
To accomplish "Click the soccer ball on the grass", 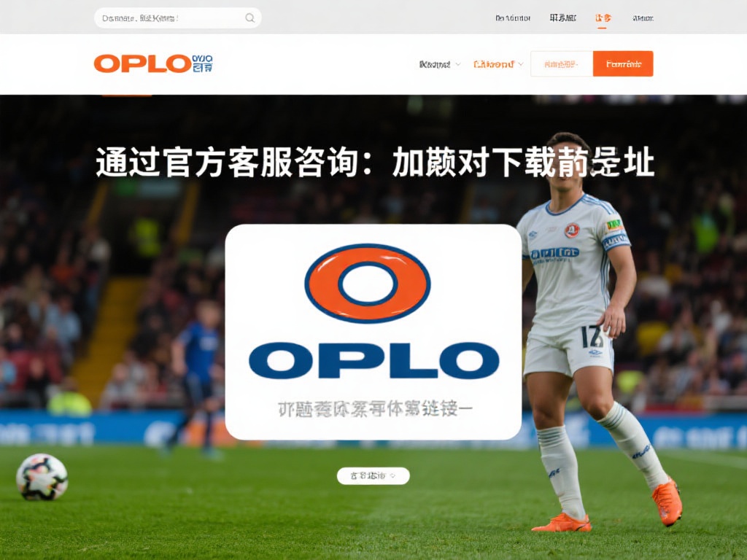I will coord(42,477).
